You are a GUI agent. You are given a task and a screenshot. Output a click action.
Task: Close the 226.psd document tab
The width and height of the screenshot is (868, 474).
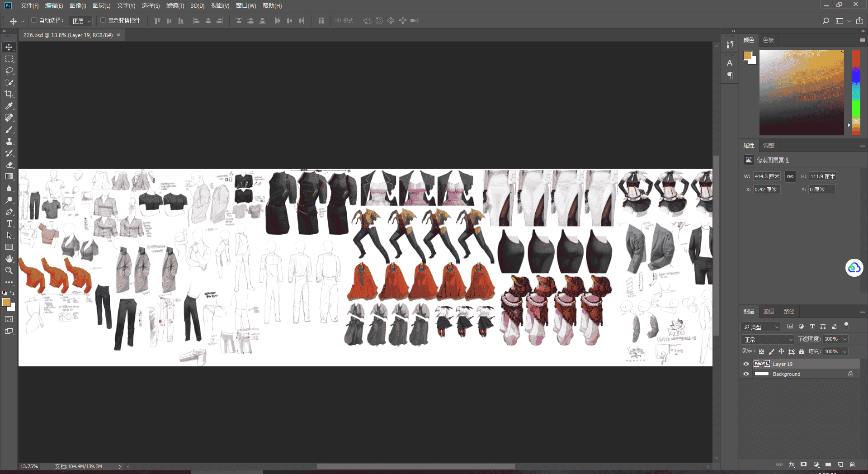[118, 35]
